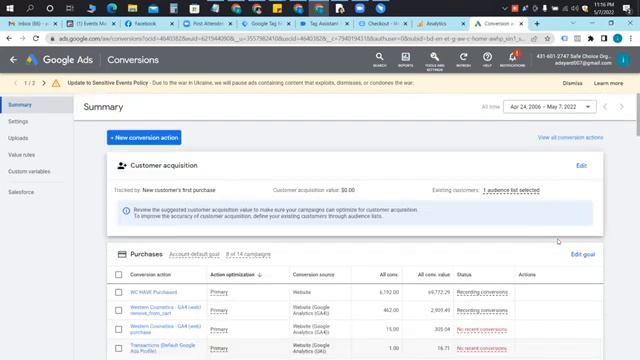Bookmark this page with star icon
640x360 pixels.
pyautogui.click(x=547, y=38)
